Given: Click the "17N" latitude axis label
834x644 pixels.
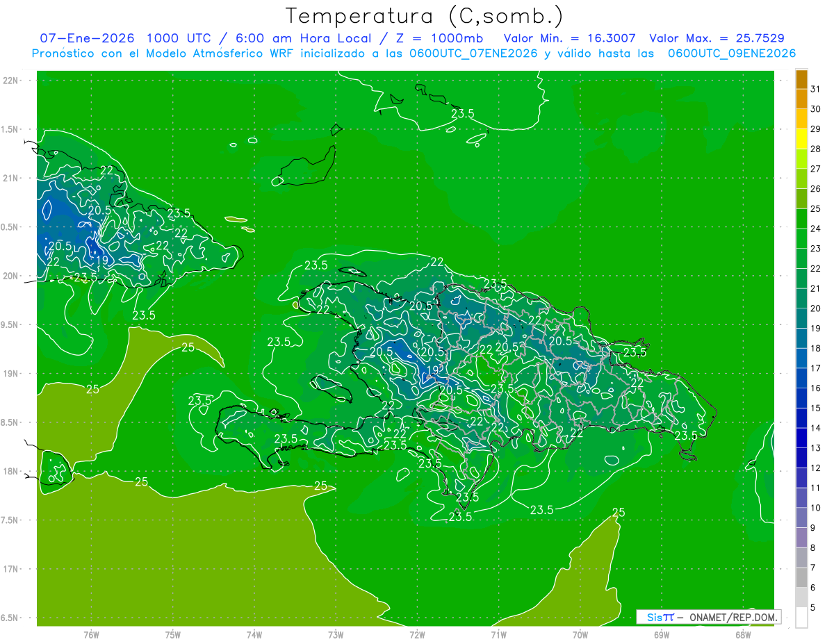Looking at the screenshot, I should click(x=10, y=569).
